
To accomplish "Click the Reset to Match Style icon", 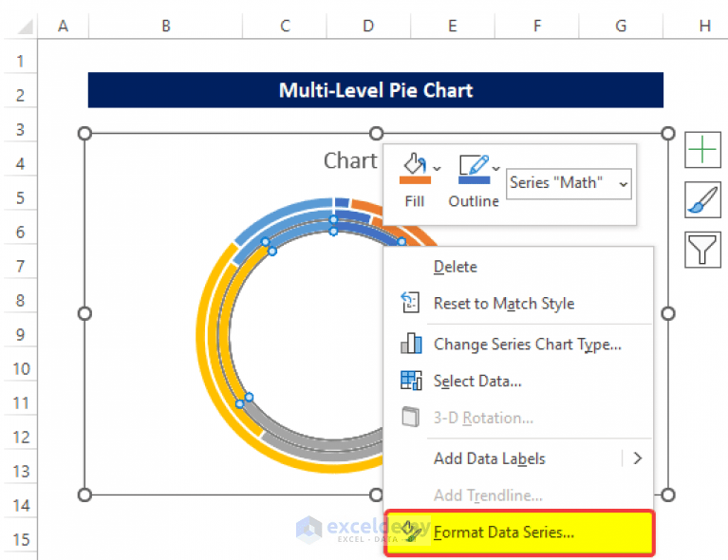I will pyautogui.click(x=410, y=302).
